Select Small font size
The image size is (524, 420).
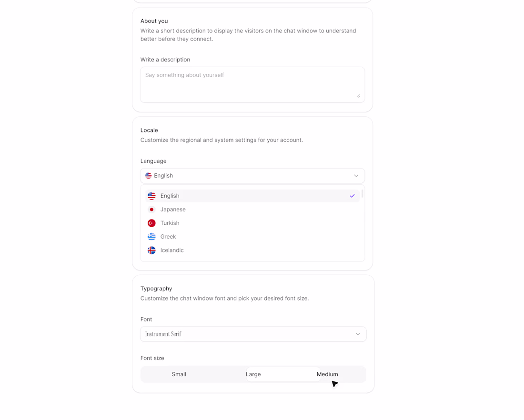(x=179, y=374)
